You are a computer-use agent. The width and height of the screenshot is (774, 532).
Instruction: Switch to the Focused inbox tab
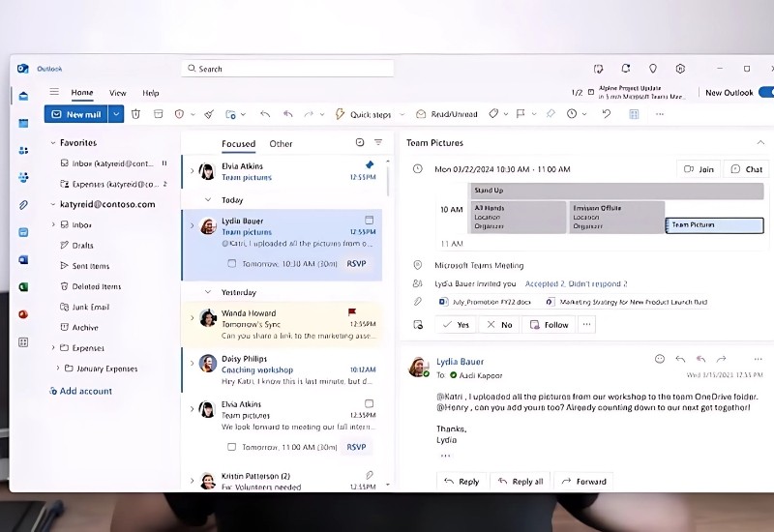(x=238, y=143)
